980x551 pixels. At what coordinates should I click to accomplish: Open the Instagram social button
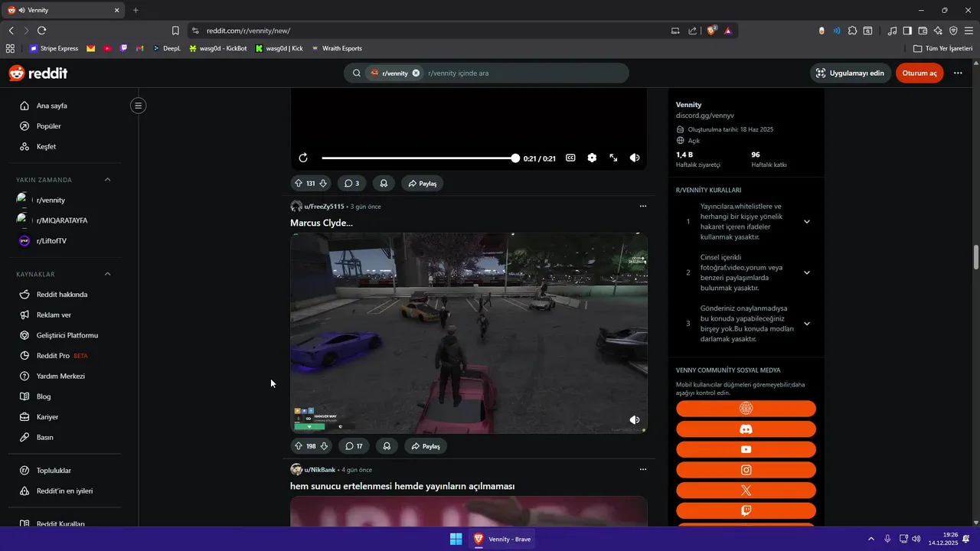pos(746,470)
